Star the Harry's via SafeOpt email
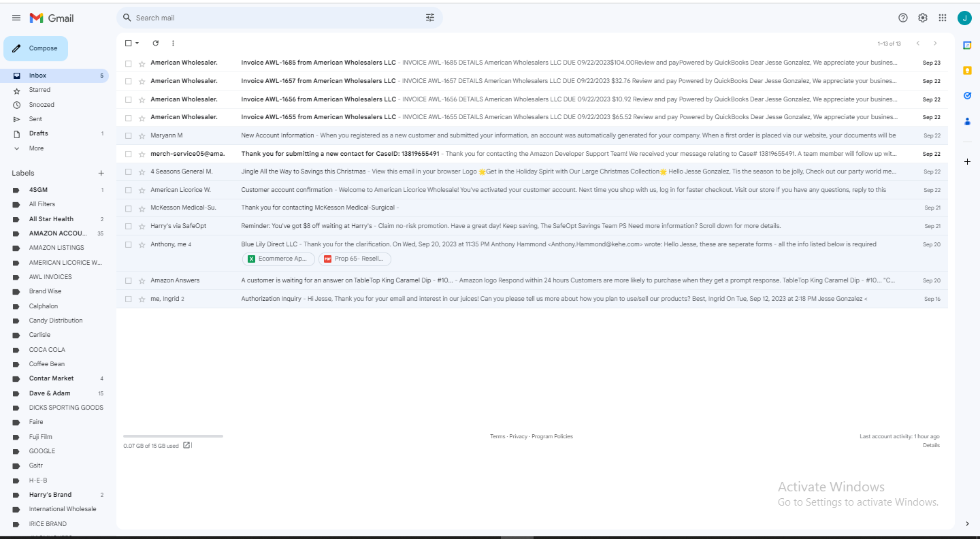This screenshot has width=980, height=539. coord(142,227)
